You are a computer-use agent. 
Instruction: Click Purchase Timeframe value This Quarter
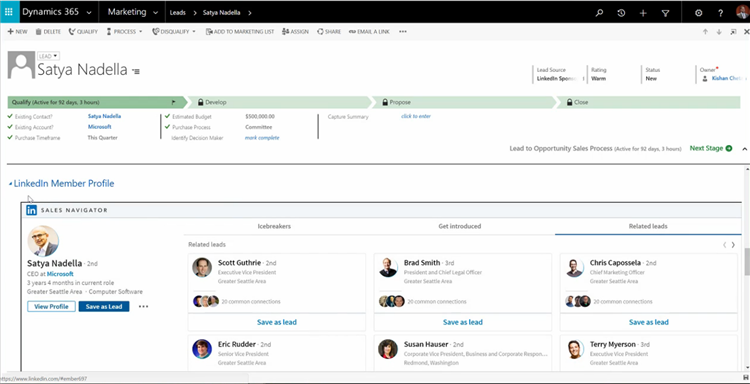click(x=102, y=138)
